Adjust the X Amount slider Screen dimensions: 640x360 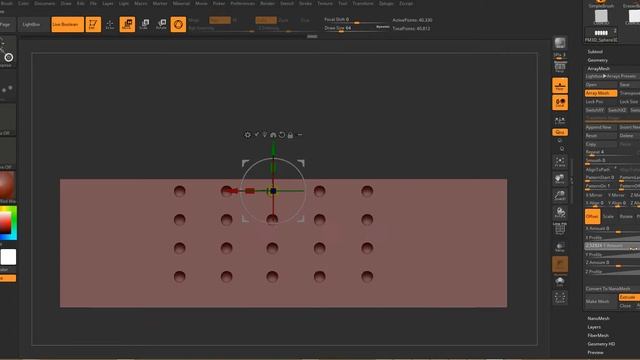click(612, 229)
